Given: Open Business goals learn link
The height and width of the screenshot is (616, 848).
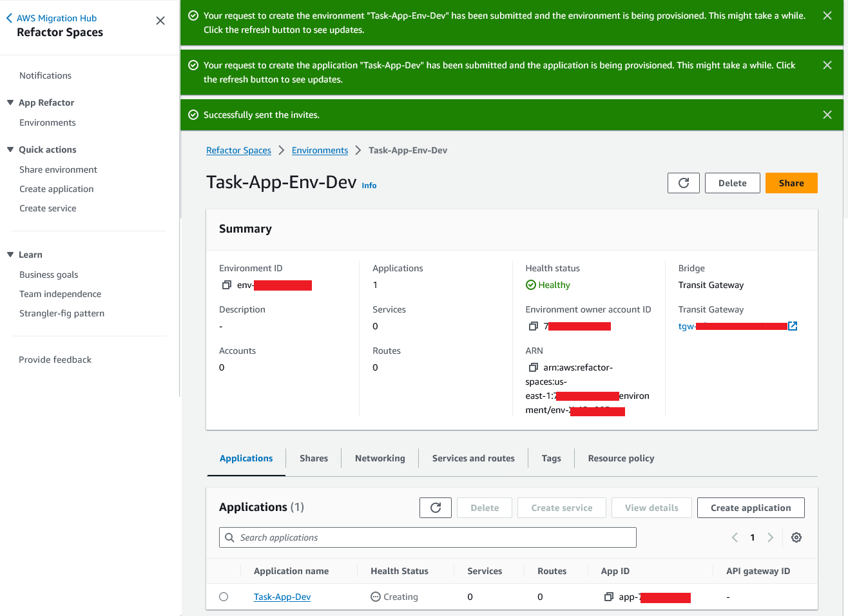Looking at the screenshot, I should click(49, 274).
